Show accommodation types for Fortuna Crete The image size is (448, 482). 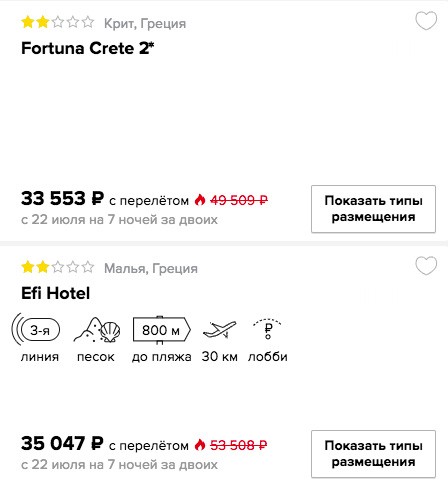click(x=373, y=209)
